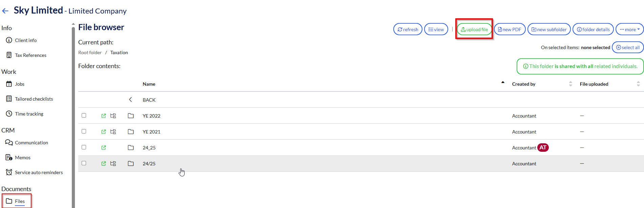
Task: Open Time tracking in the sidebar
Action: pyautogui.click(x=29, y=114)
